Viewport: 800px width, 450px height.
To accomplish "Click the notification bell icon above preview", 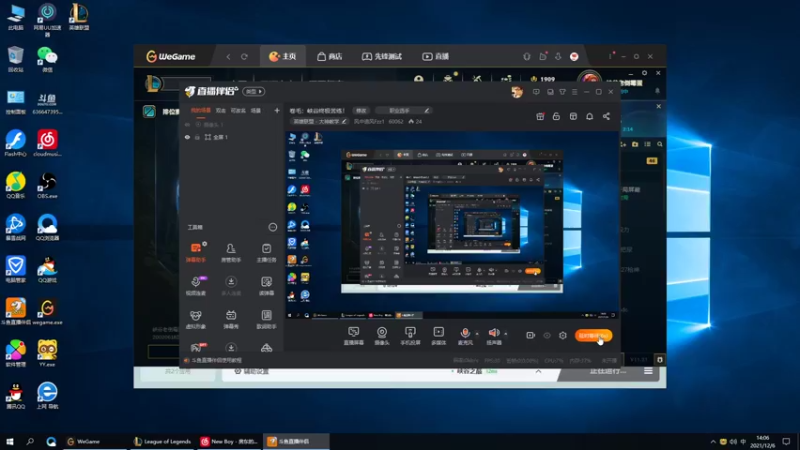I will tap(589, 116).
